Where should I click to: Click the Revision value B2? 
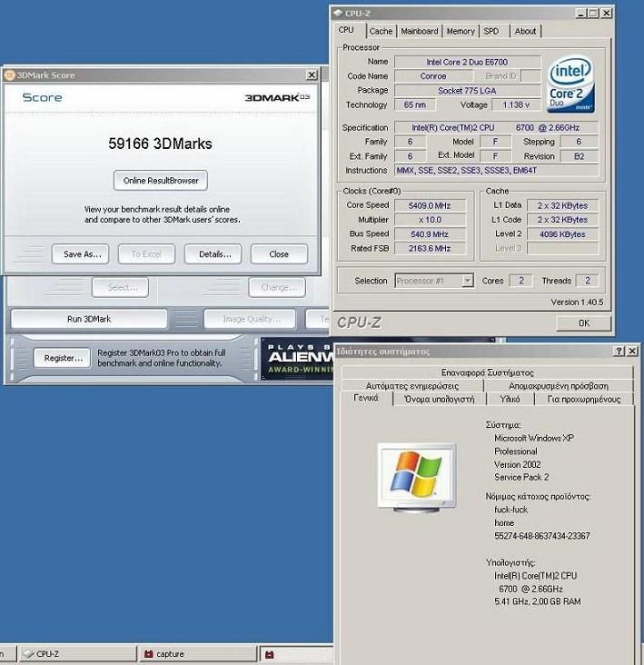click(x=580, y=156)
